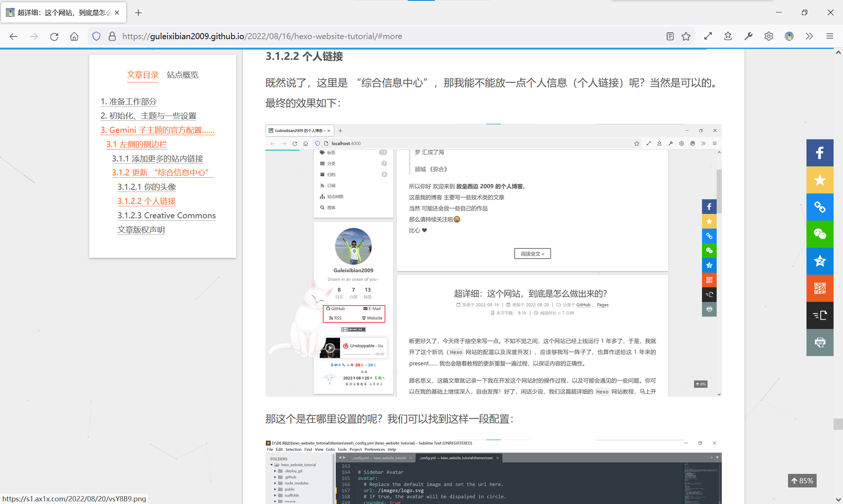Expand the more tools overflow chevron
Image resolution: width=843 pixels, height=504 pixels.
809,37
